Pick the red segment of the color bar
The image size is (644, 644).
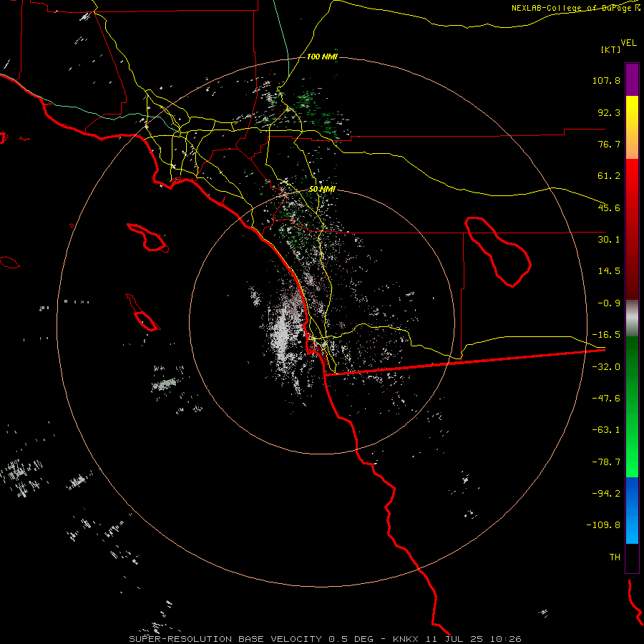(x=632, y=229)
